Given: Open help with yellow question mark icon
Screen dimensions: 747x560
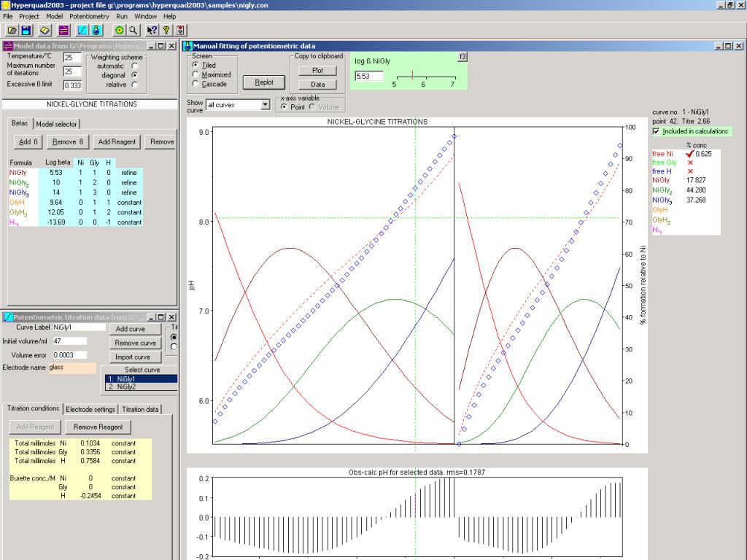Looking at the screenshot, I should pos(166,31).
